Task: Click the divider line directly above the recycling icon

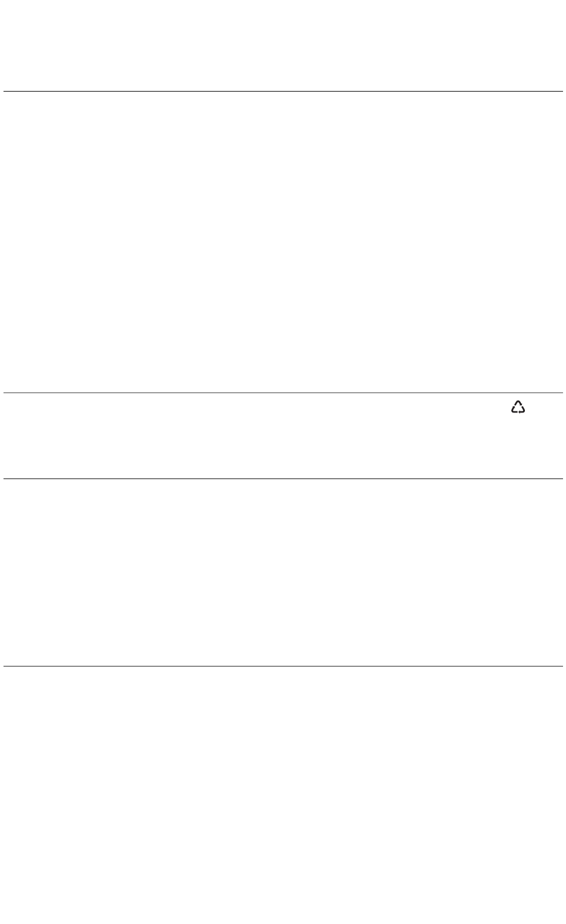Action: tap(283, 392)
